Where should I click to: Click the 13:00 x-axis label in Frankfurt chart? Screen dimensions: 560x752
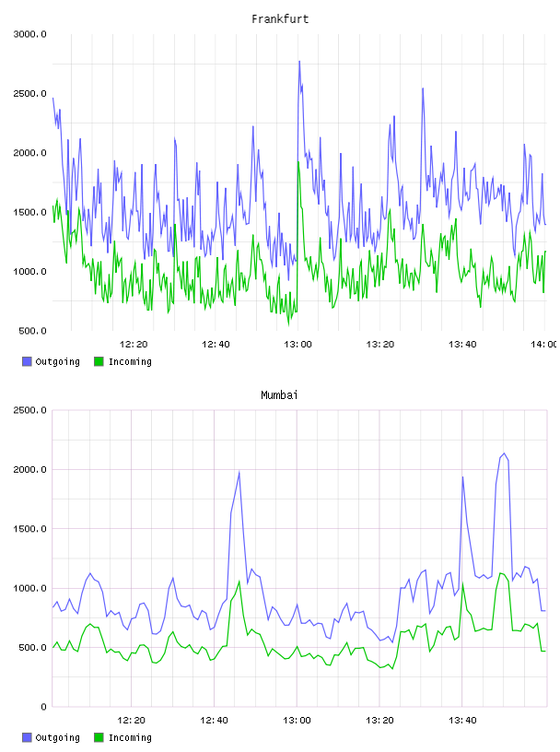pyautogui.click(x=297, y=345)
